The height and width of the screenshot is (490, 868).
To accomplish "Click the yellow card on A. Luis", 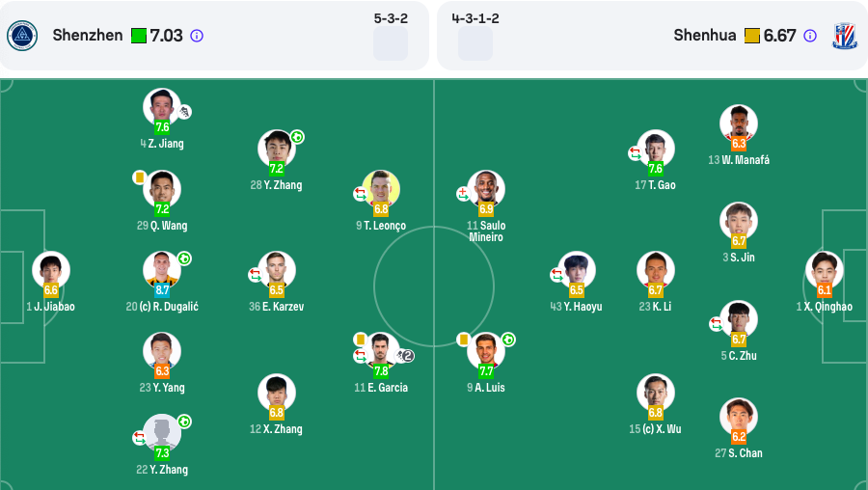I will (x=463, y=339).
